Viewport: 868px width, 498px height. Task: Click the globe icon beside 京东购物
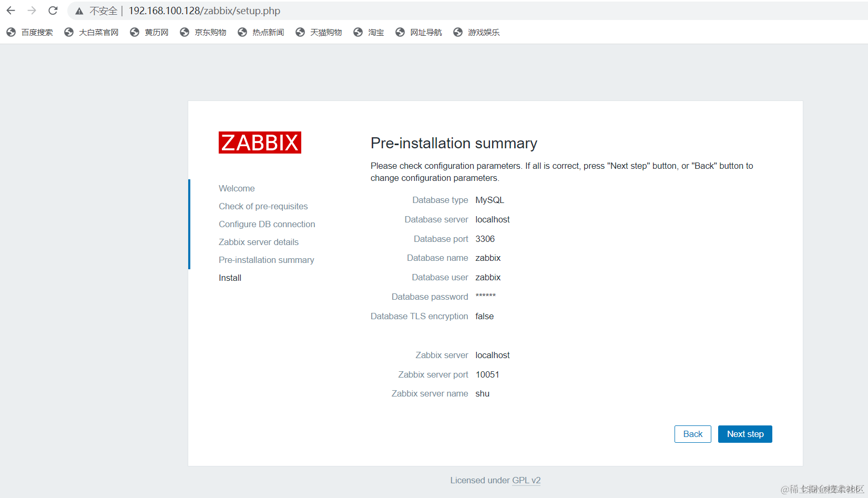185,32
